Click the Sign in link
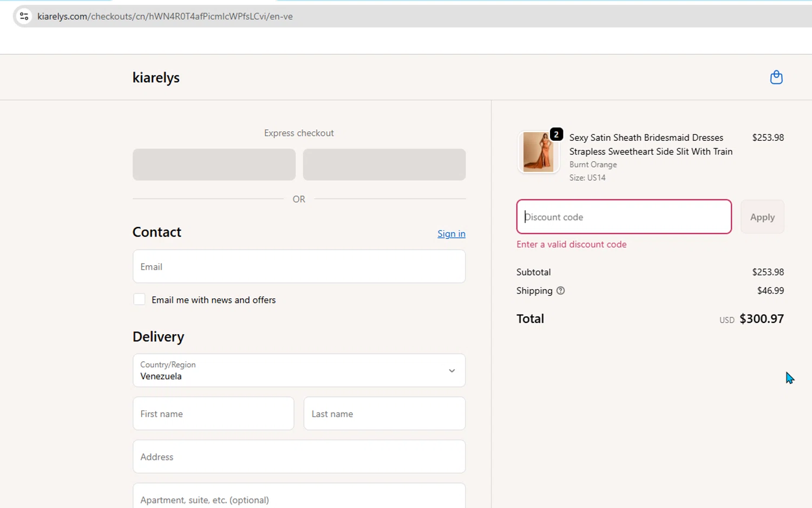The height and width of the screenshot is (508, 812). point(451,233)
